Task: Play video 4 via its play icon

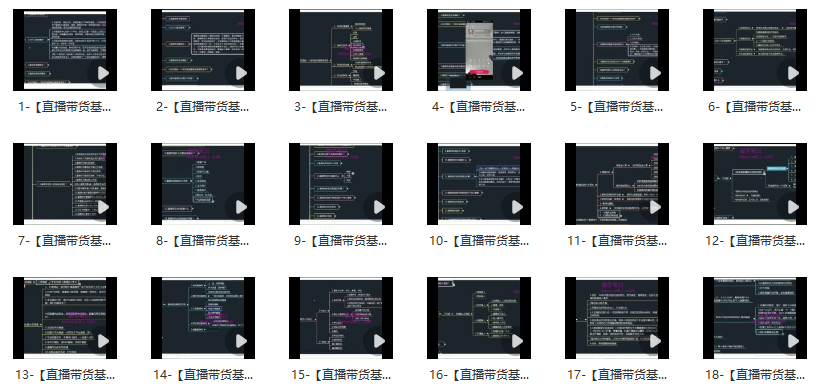Action: 516,73
